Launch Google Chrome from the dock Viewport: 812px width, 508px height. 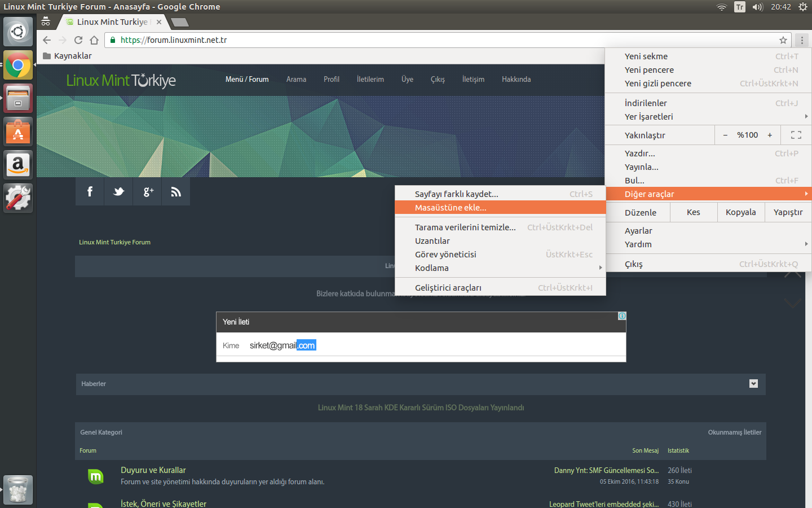pyautogui.click(x=18, y=65)
